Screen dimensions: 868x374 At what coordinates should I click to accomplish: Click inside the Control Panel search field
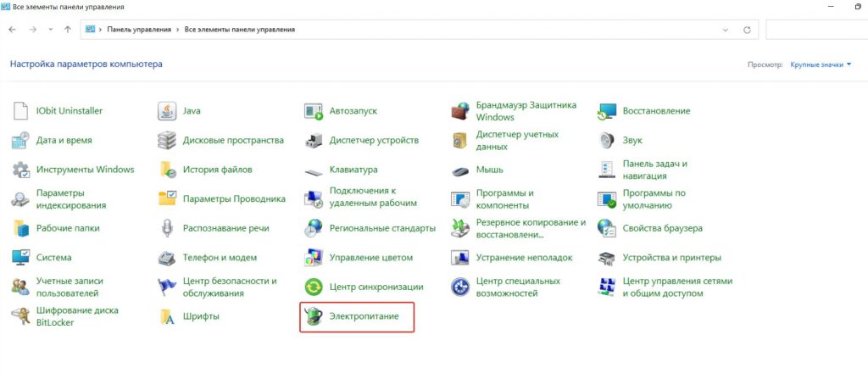tap(816, 30)
